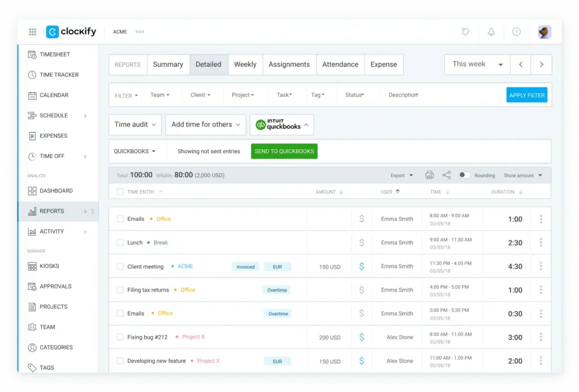This screenshot has width=579, height=392.
Task: Expand Add time for others dropdown
Action: pyautogui.click(x=206, y=125)
